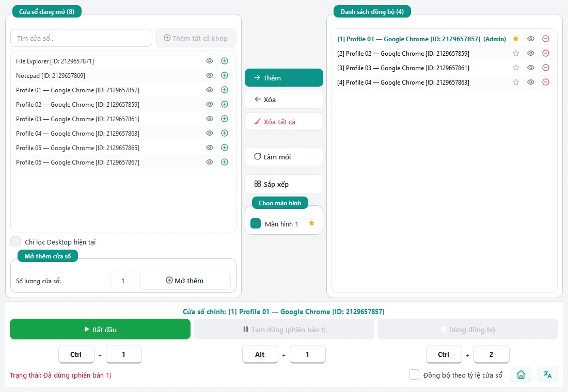This screenshot has width=568, height=392.
Task: Add Profile 06 with its plus icon
Action: pos(225,162)
